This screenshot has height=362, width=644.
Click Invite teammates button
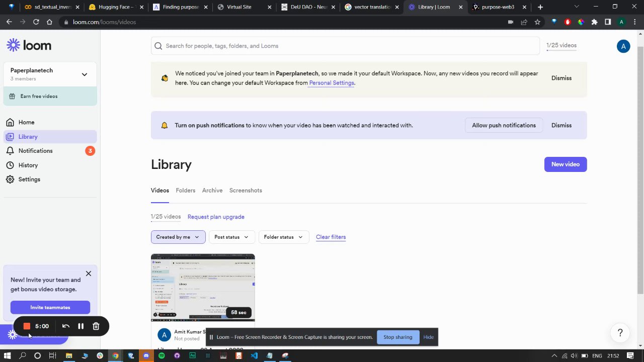[x=50, y=307]
